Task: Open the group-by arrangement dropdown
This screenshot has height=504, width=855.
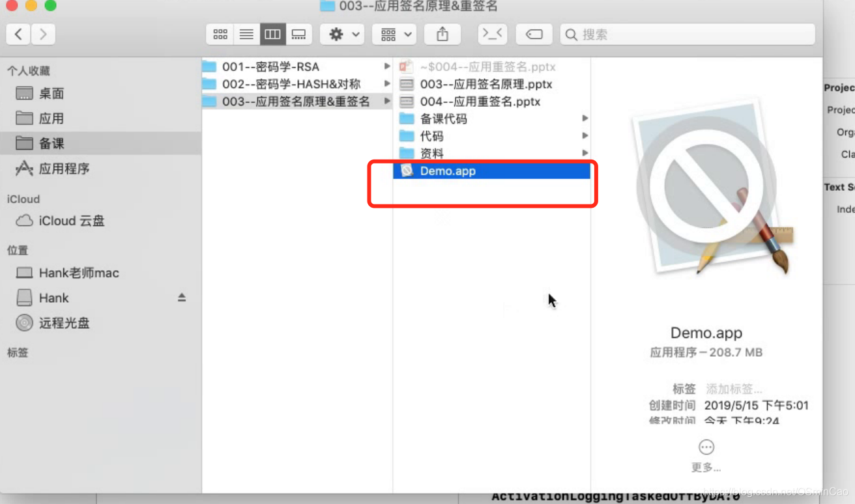Action: click(394, 35)
